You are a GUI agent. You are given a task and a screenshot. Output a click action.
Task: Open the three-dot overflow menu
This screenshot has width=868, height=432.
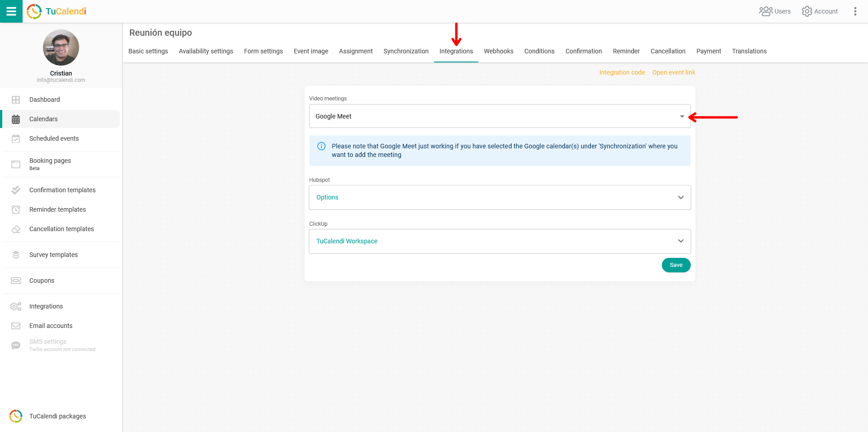(855, 11)
